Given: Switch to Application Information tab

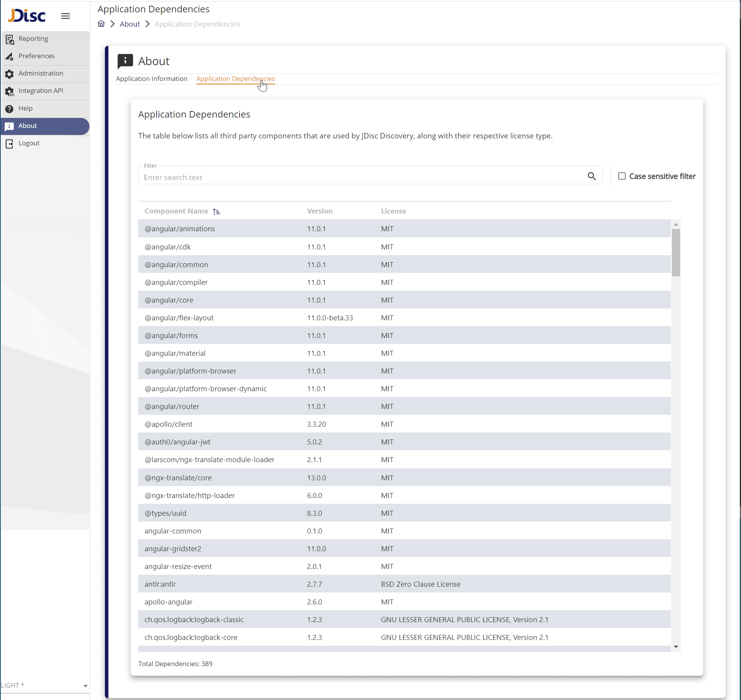Looking at the screenshot, I should 152,79.
